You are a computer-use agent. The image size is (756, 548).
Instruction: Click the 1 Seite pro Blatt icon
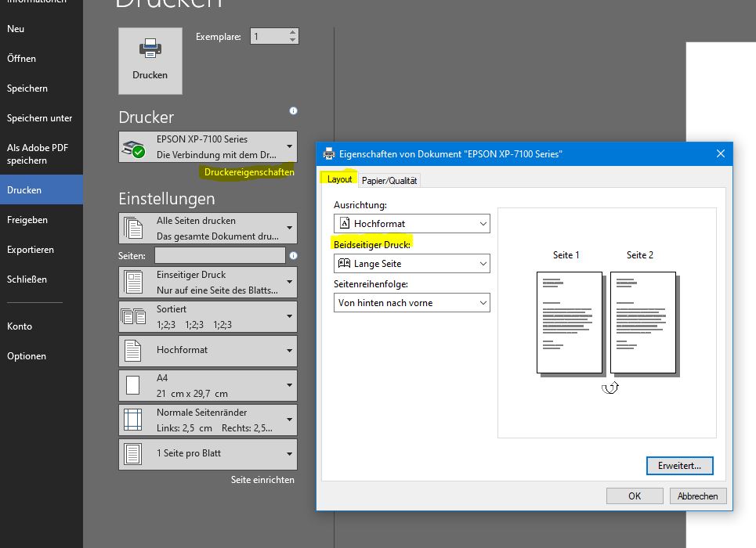tap(132, 454)
